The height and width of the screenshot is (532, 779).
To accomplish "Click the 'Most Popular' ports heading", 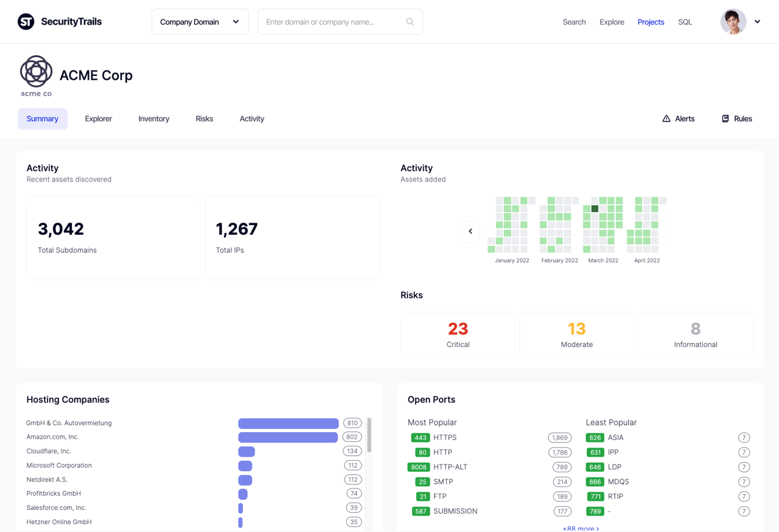I will click(432, 422).
